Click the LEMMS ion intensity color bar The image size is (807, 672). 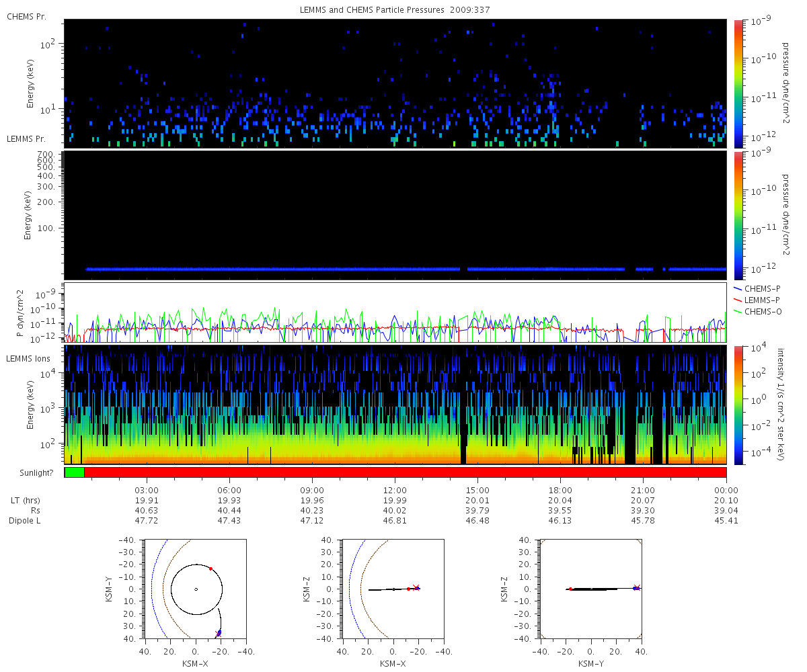(x=738, y=405)
